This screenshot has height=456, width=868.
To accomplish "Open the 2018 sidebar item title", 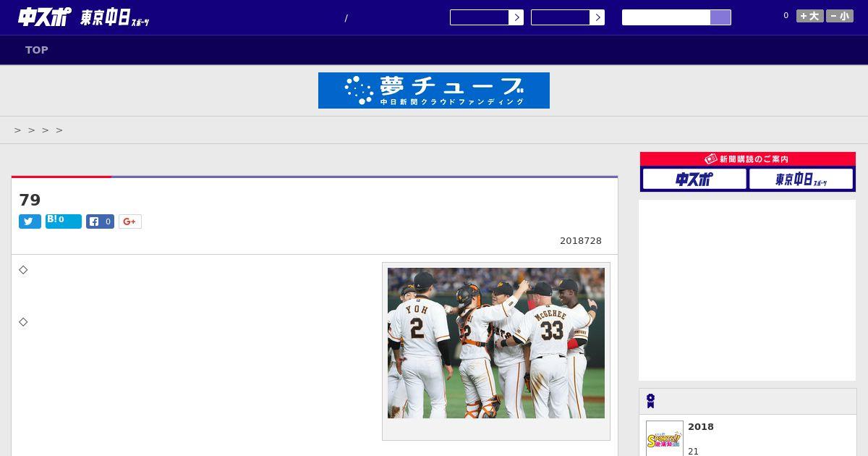I will [701, 427].
